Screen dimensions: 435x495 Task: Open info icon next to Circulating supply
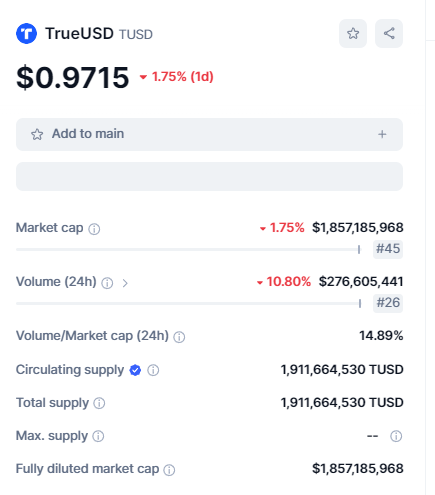[153, 370]
